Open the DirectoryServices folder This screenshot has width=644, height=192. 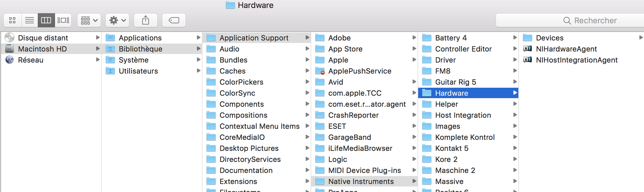point(257,159)
